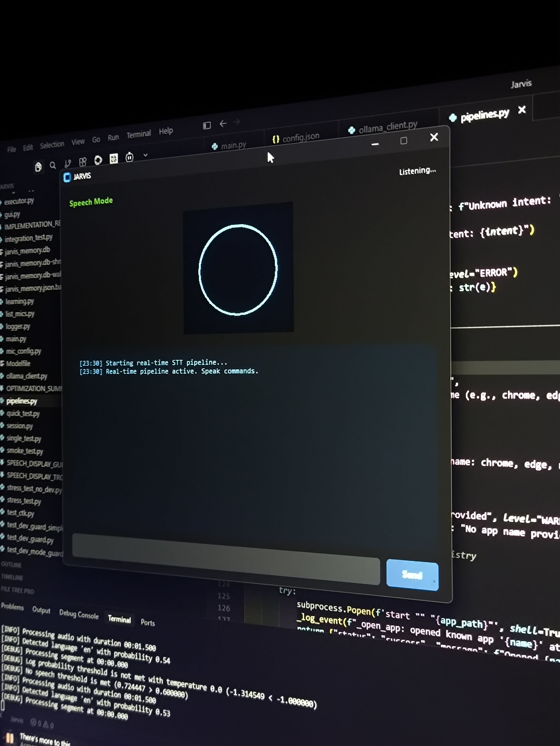Open quick_test.py in the file explorer

pyautogui.click(x=23, y=413)
